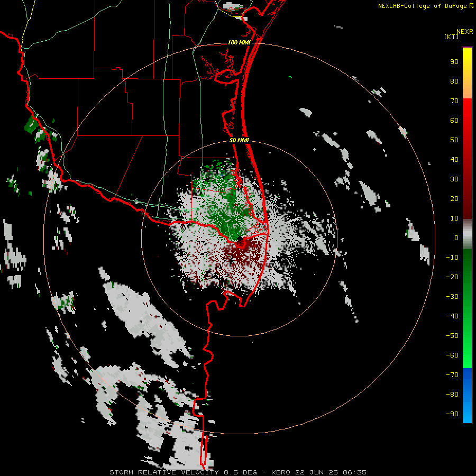Click the Storm Relative Velocity caption at the bottom
Image resolution: width=476 pixels, height=476 pixels.
237,472
